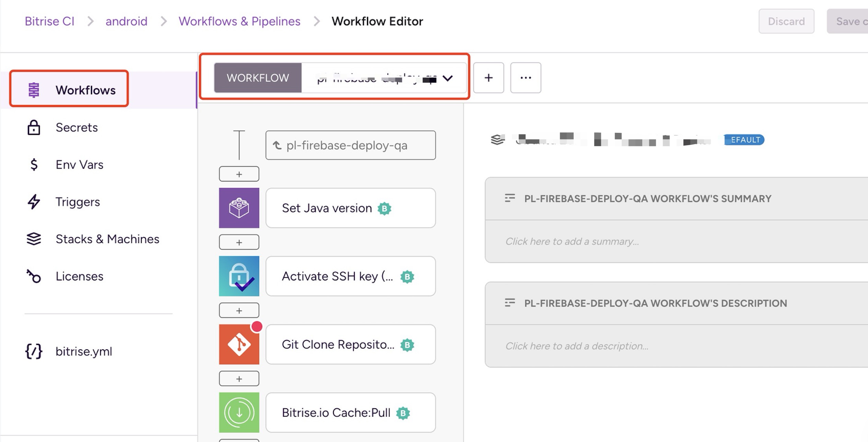This screenshot has width=868, height=442.
Task: Click the Env Vars dollar icon
Action: (x=34, y=164)
